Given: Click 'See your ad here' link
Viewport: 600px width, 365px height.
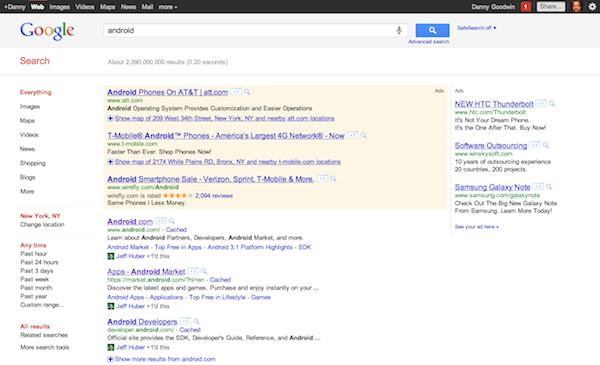Looking at the screenshot, I should click(476, 227).
